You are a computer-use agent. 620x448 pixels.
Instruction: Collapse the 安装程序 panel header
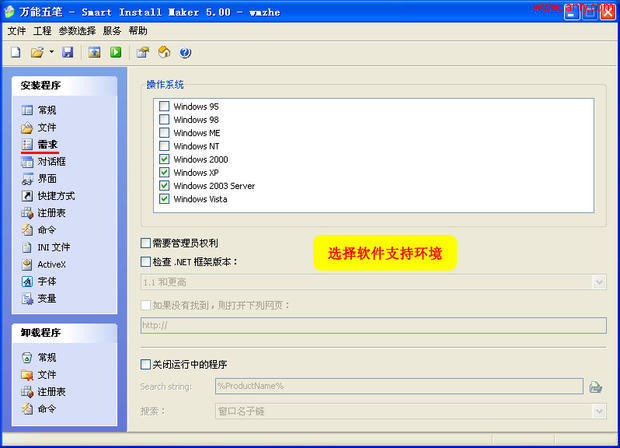pyautogui.click(x=64, y=85)
